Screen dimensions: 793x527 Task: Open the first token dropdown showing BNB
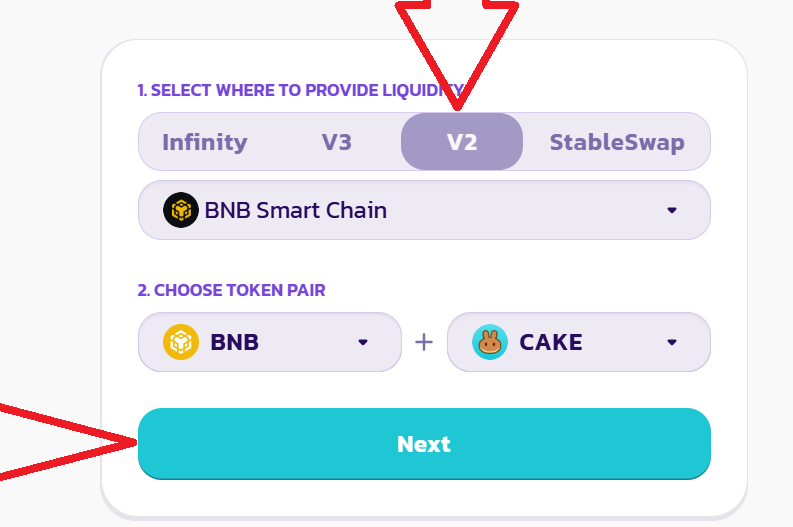click(x=270, y=342)
